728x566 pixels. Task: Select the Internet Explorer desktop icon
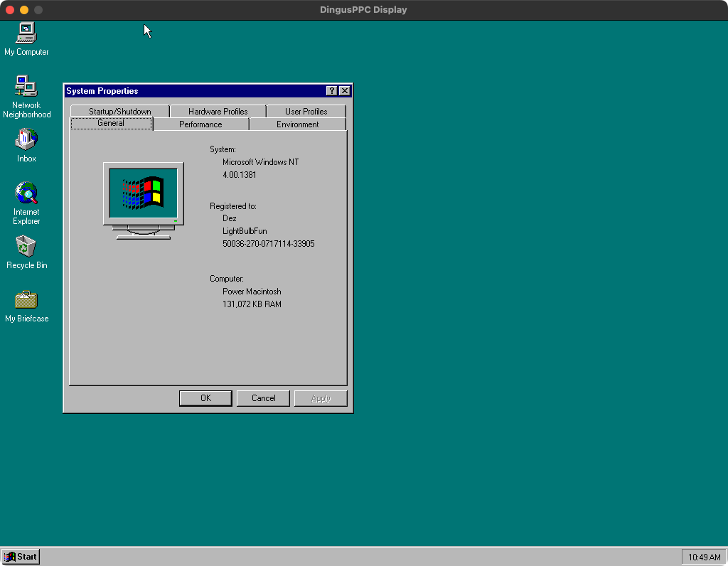[x=26, y=203]
